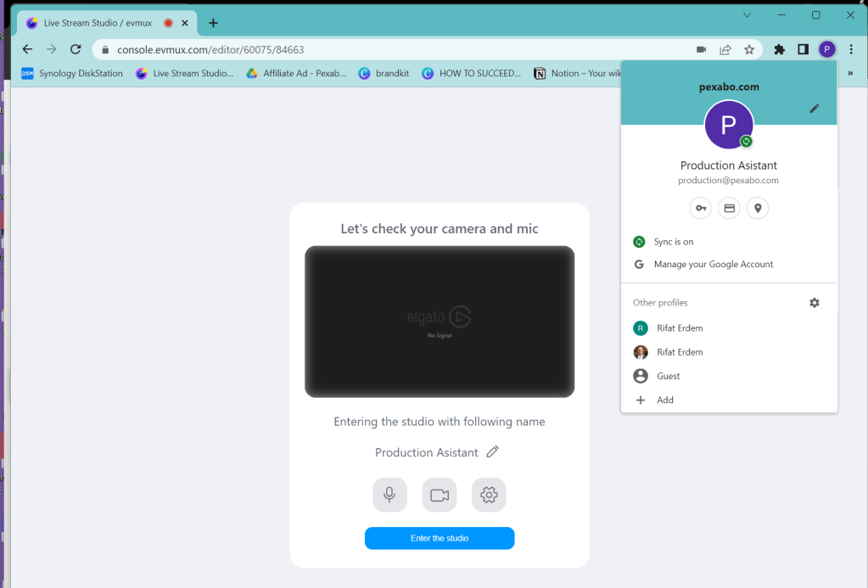
Task: Click camera permission icon in address bar
Action: pos(702,50)
